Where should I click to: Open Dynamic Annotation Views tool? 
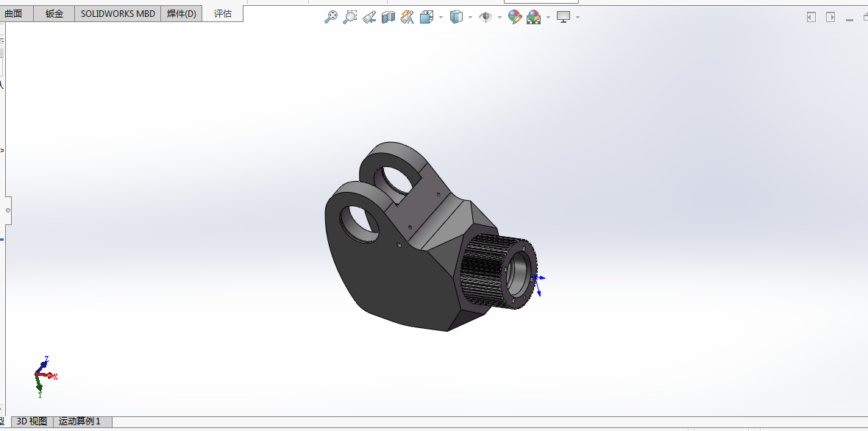click(x=408, y=17)
